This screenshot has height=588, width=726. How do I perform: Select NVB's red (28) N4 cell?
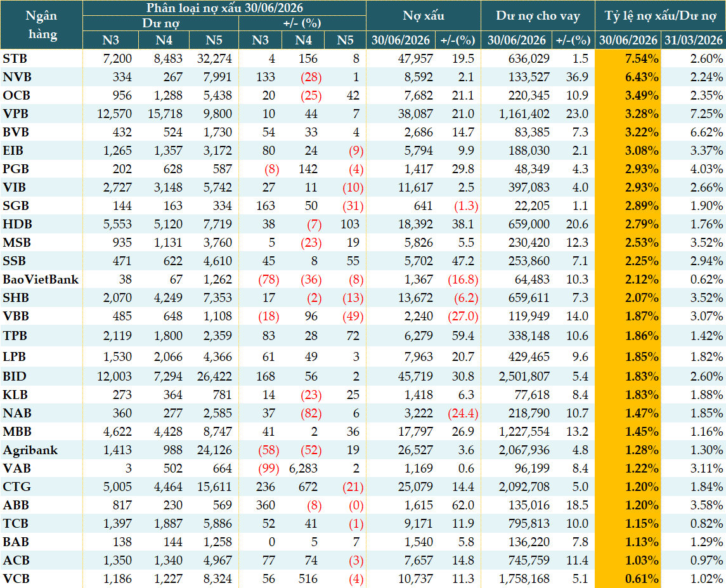coord(311,77)
